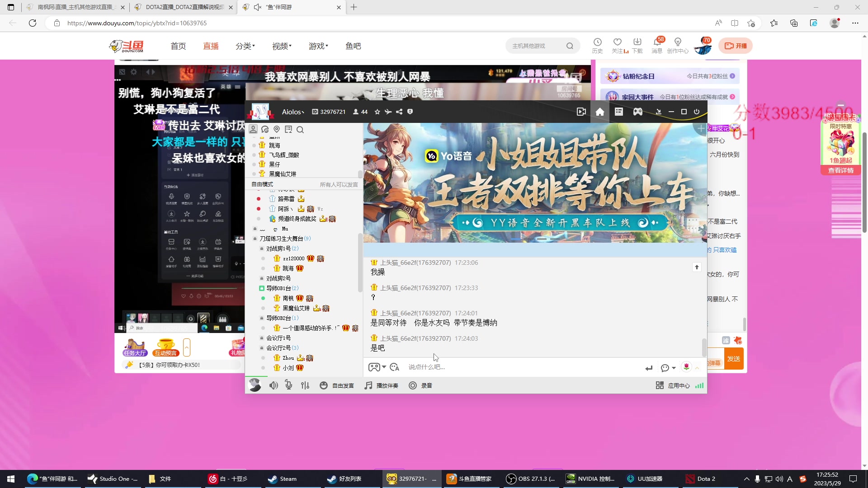868x488 pixels.
Task: Send the tulip flower gift icon
Action: 686,367
